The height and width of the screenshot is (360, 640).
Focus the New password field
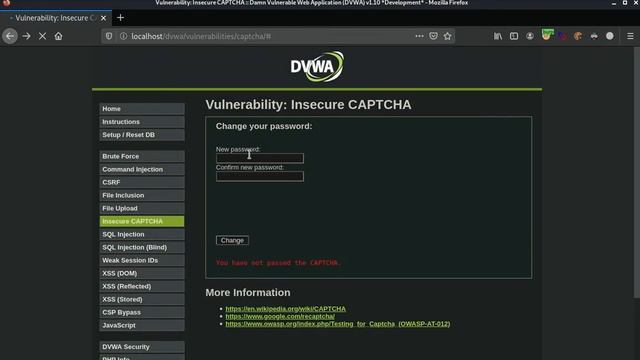click(260, 158)
